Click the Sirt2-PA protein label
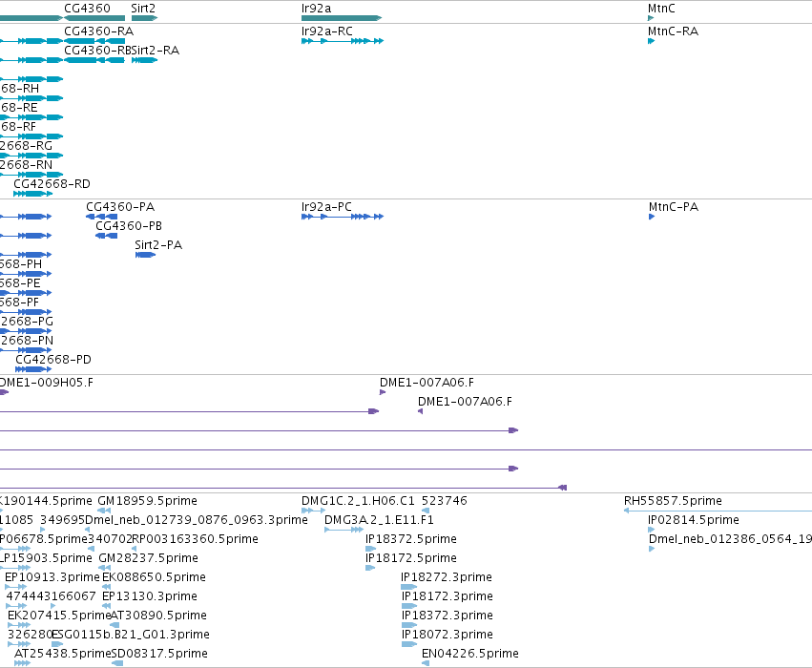The height and width of the screenshot is (668, 812). [x=158, y=245]
